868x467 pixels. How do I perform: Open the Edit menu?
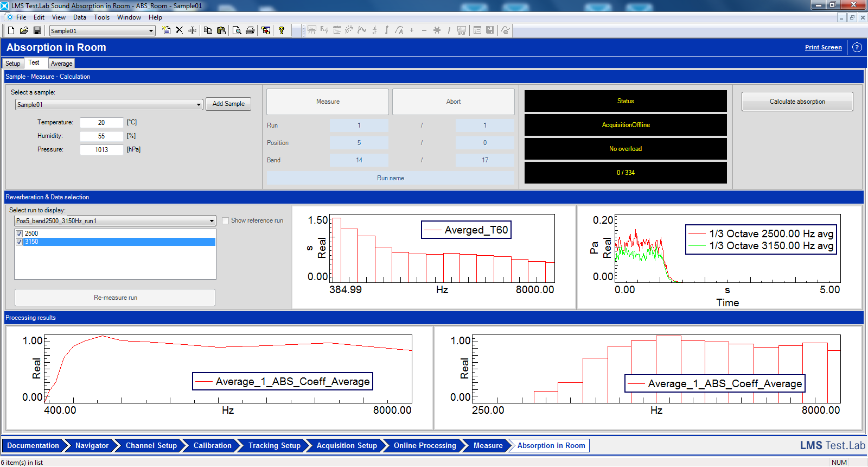(39, 17)
